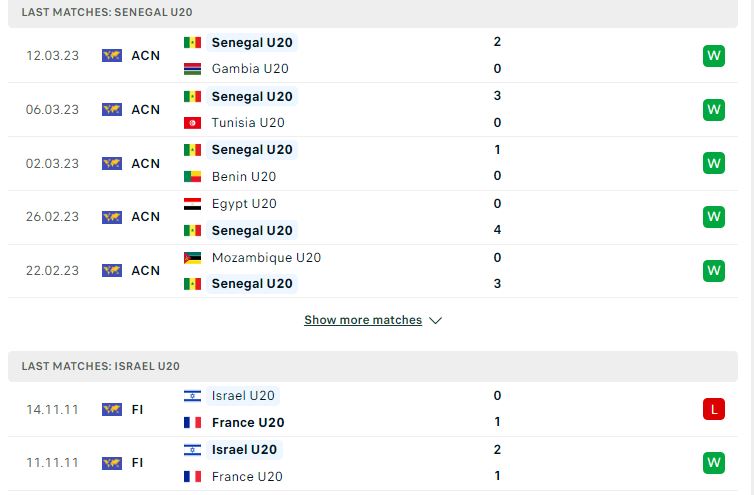Image resolution: width=754 pixels, height=495 pixels.
Task: Open the Egypt U20 vs Senegal match row
Action: coord(373,217)
